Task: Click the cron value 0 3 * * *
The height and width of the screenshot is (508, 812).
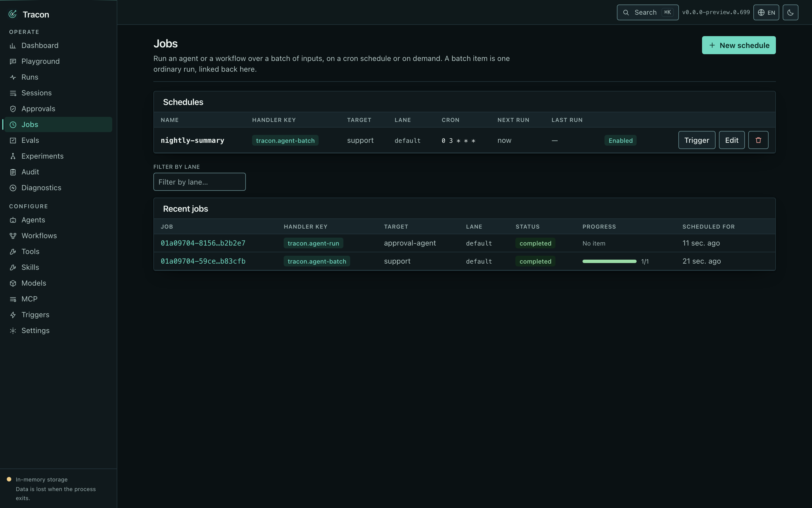Action: 458,141
